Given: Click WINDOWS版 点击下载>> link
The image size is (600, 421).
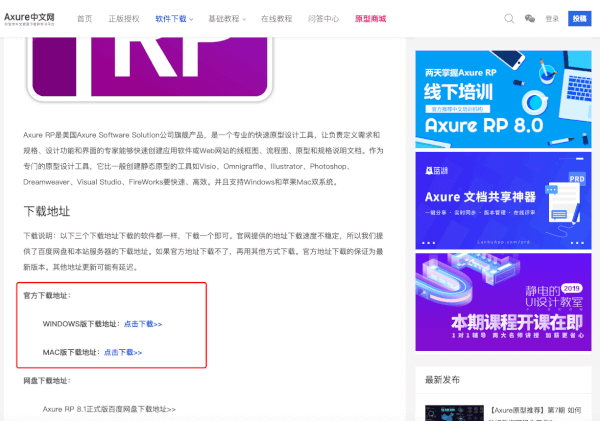Looking at the screenshot, I should pos(143,324).
